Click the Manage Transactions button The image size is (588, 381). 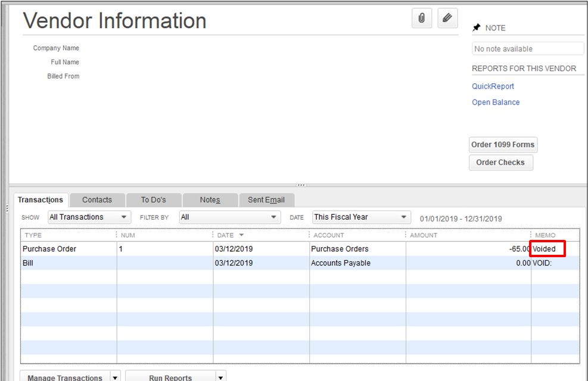click(65, 376)
